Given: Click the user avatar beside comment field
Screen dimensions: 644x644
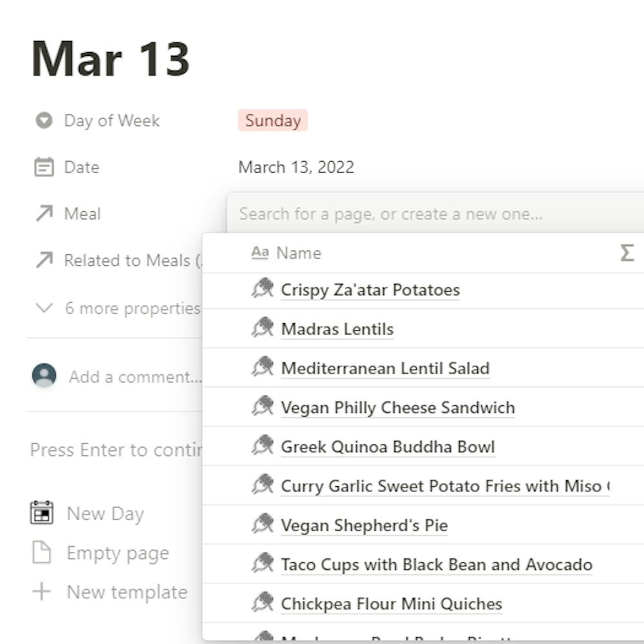Looking at the screenshot, I should (44, 375).
